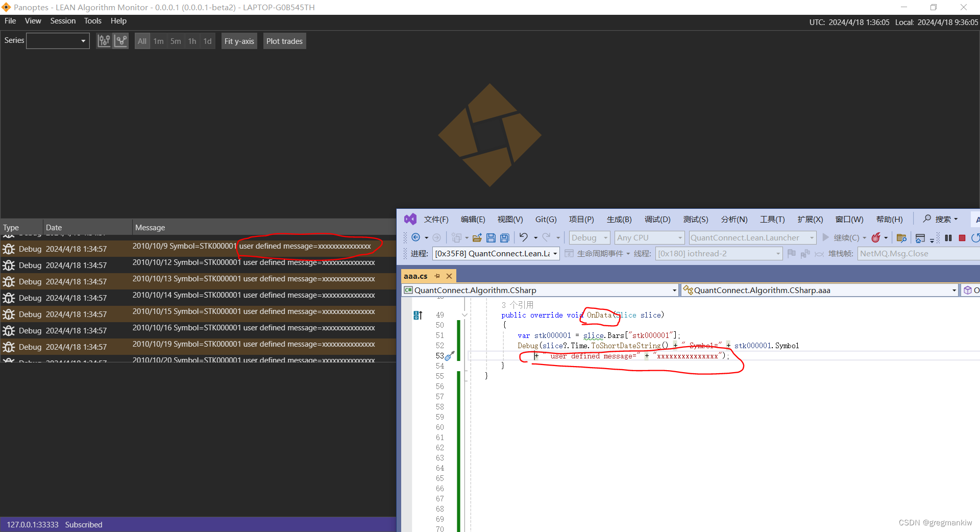Image resolution: width=980 pixels, height=532 pixels.
Task: Open Panoptes File menu
Action: tap(10, 21)
